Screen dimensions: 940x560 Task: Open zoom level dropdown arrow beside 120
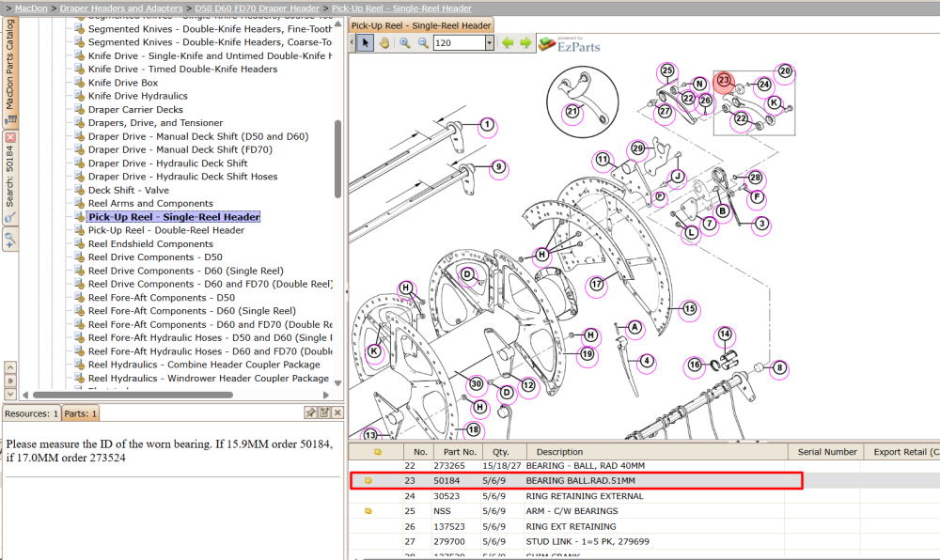tap(489, 43)
